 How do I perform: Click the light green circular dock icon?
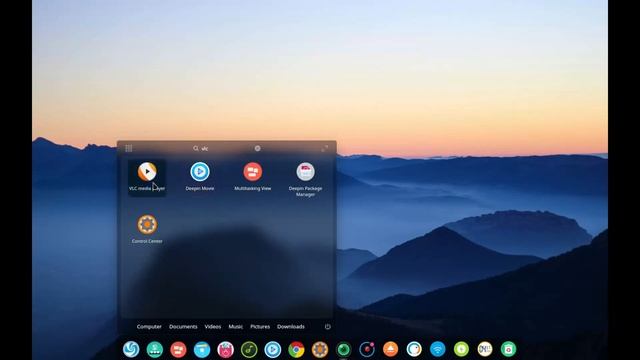pos(461,349)
